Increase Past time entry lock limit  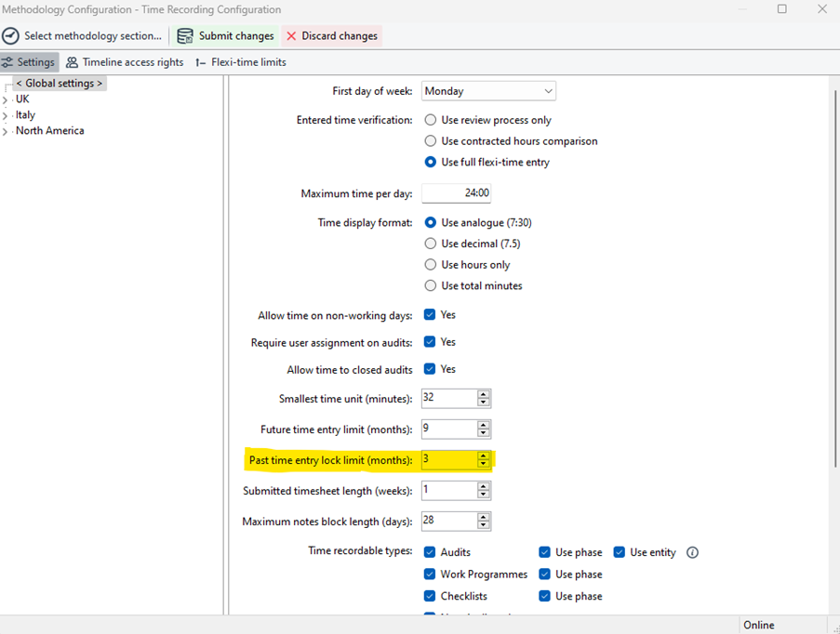click(483, 456)
